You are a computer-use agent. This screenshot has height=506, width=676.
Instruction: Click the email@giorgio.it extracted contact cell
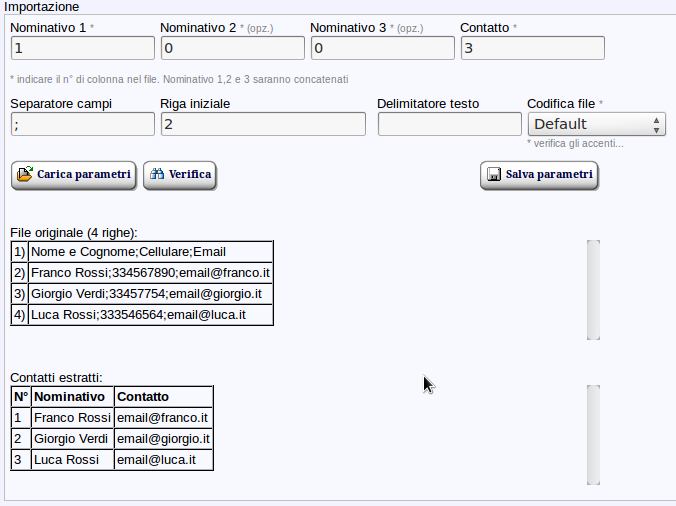tap(163, 439)
